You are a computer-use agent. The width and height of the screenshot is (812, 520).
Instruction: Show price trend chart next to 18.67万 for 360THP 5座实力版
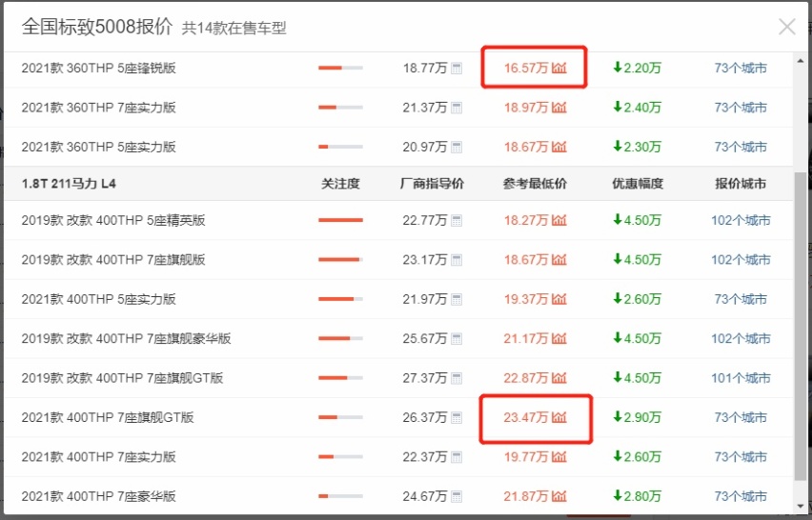(559, 147)
